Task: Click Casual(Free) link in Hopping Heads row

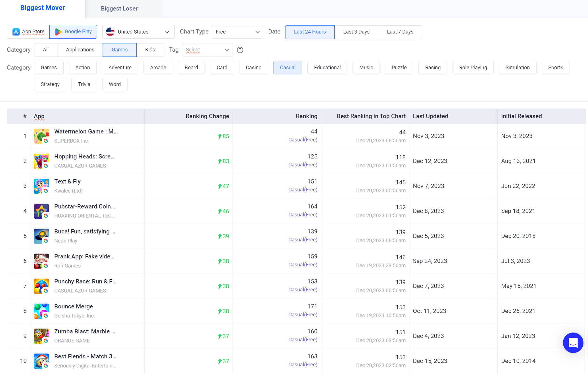Action: point(303,165)
